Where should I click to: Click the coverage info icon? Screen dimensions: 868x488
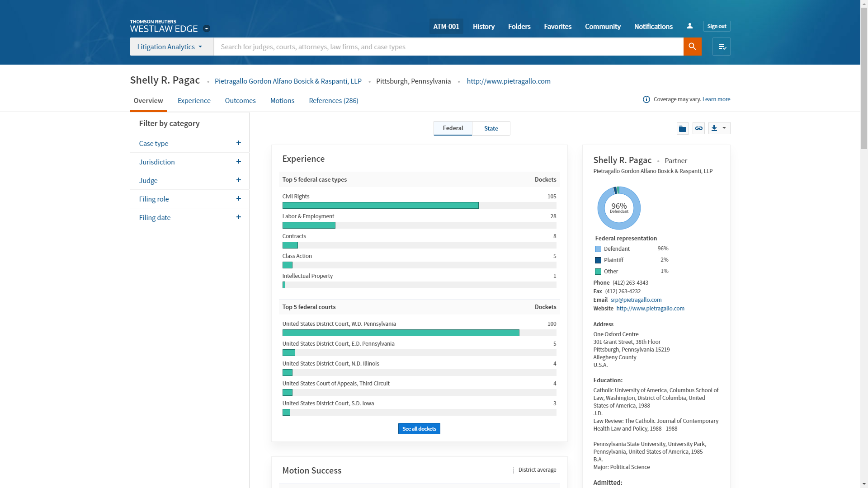pyautogui.click(x=646, y=99)
